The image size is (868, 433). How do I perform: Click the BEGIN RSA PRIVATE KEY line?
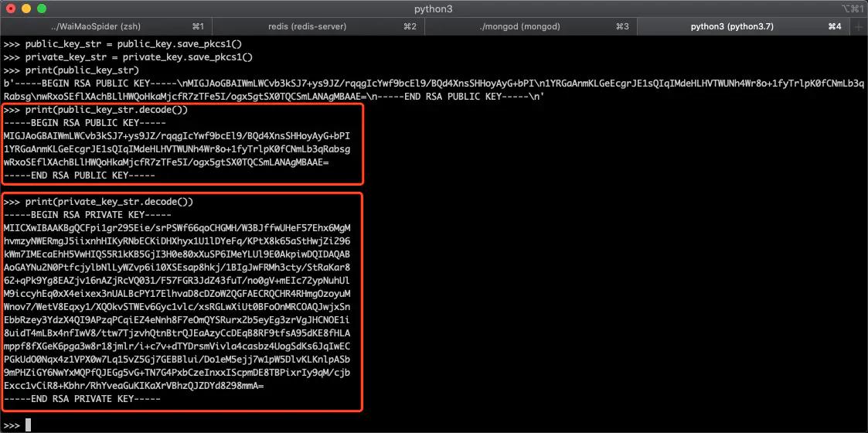(x=87, y=215)
